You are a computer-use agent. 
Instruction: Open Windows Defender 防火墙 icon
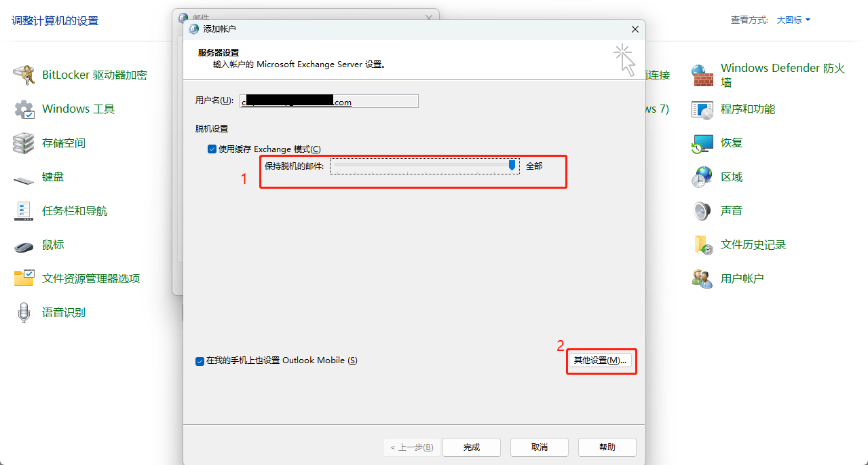pos(702,75)
